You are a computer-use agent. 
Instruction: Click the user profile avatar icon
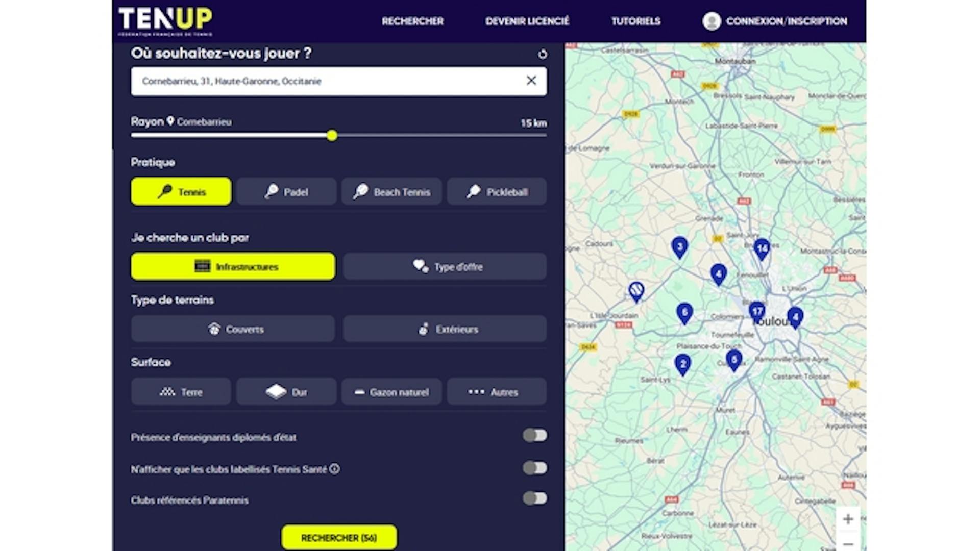(712, 21)
